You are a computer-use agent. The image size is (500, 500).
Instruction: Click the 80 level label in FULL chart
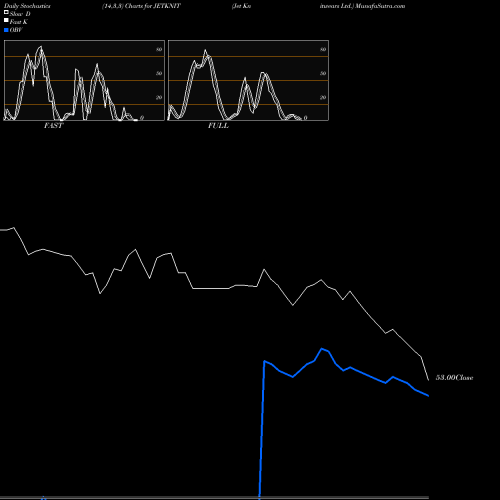[x=323, y=49]
